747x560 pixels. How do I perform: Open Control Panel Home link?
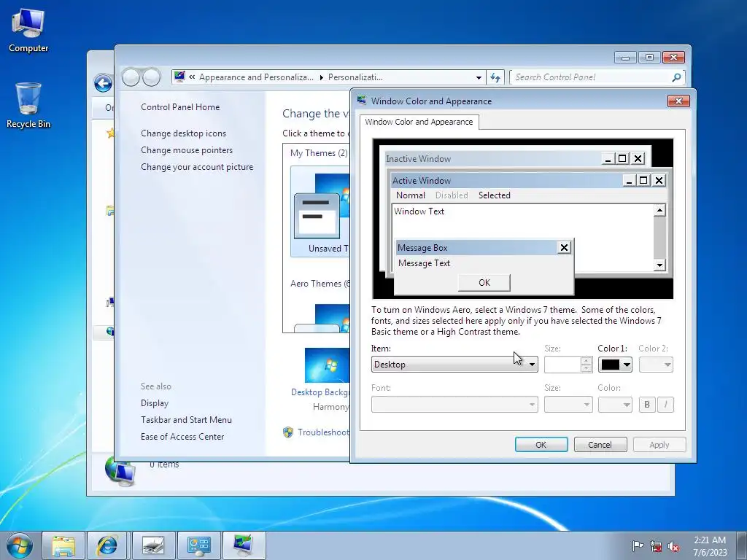(180, 107)
